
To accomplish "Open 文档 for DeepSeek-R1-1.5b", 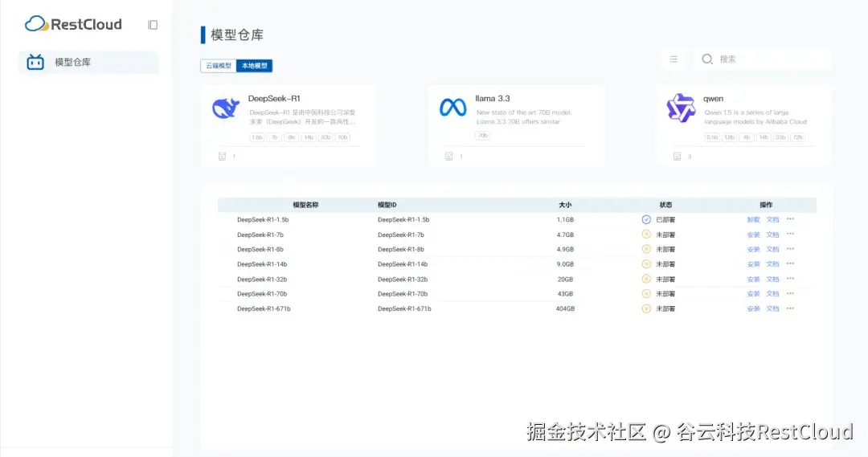I will coord(772,219).
